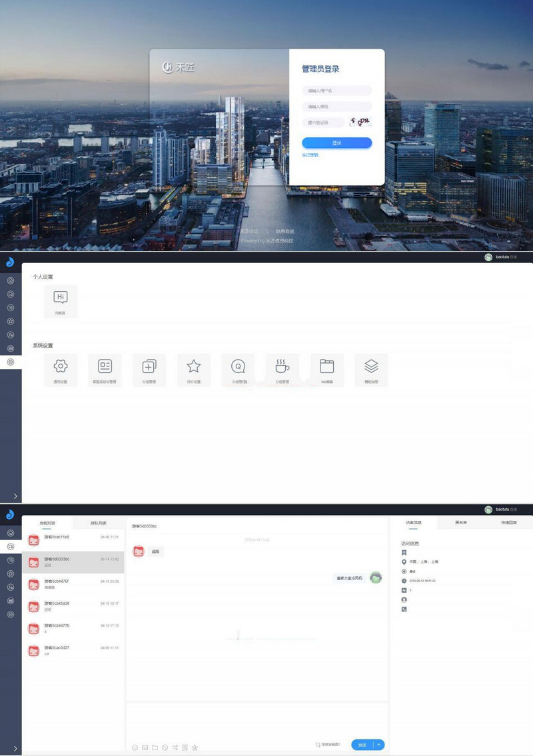Open the layers 模板消息 tile
This screenshot has width=533, height=756.
tap(371, 370)
